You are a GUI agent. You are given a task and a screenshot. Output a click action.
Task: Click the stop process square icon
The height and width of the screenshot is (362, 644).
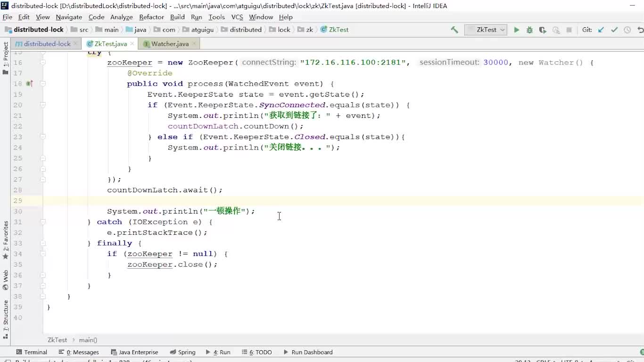pyautogui.click(x=569, y=30)
